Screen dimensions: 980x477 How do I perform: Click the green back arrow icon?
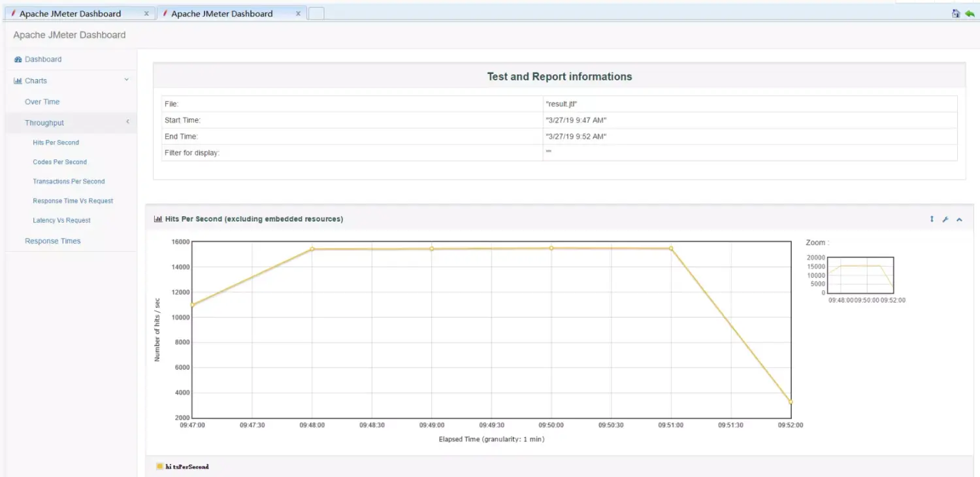point(970,13)
